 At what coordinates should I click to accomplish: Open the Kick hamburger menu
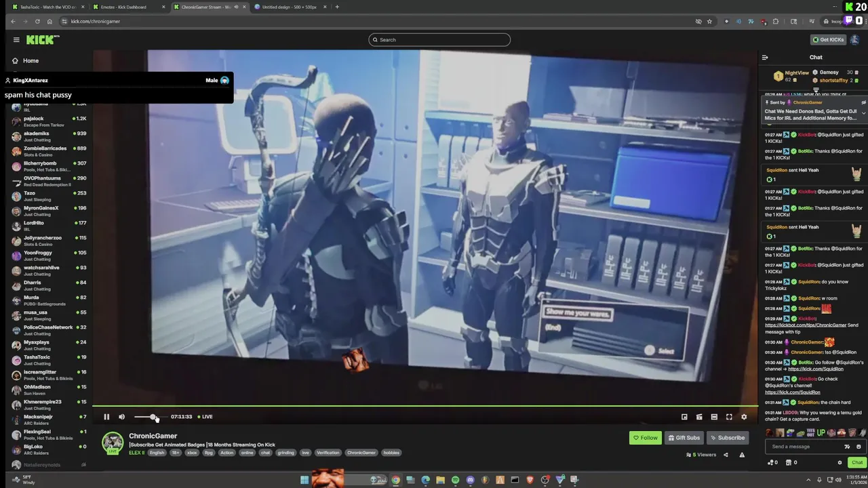16,40
